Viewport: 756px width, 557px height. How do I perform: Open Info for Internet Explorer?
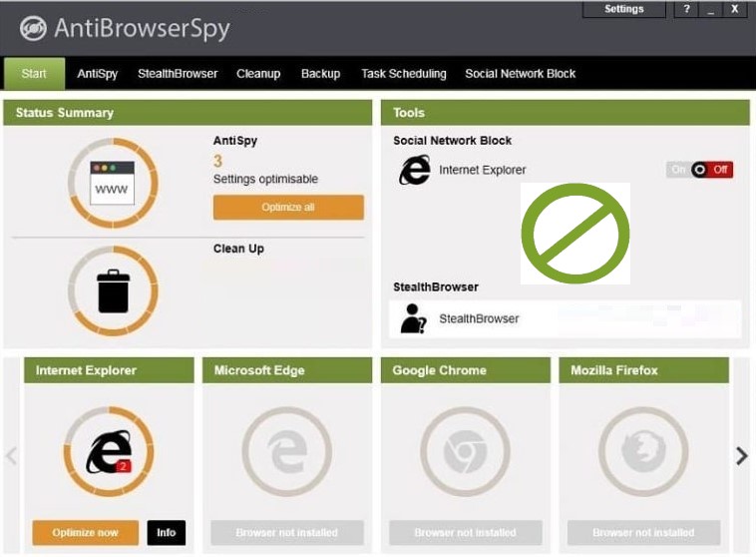coord(167,533)
